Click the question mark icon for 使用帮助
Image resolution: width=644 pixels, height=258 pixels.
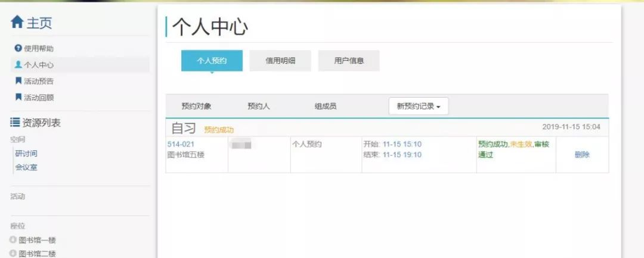tap(18, 48)
